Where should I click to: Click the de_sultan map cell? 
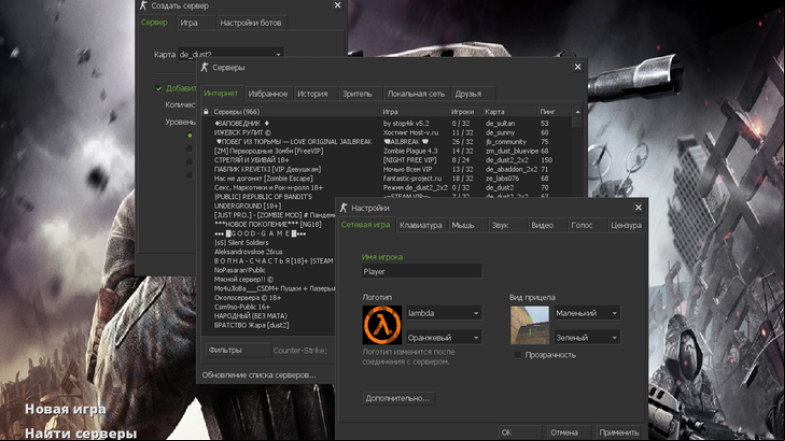[500, 123]
